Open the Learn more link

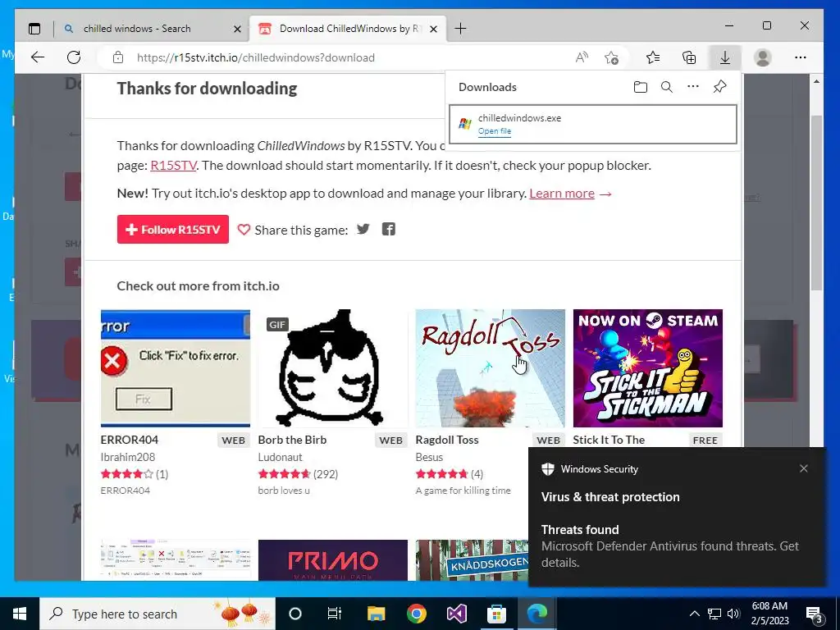click(562, 194)
